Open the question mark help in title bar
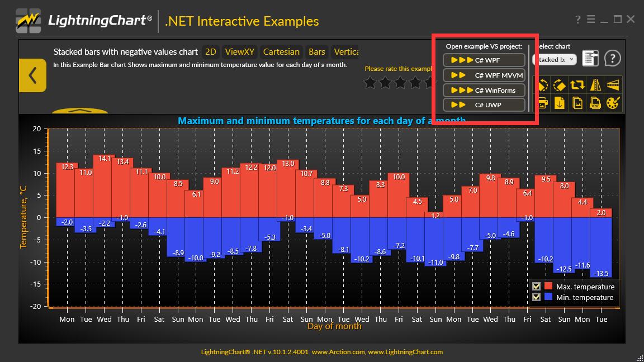 (x=578, y=20)
